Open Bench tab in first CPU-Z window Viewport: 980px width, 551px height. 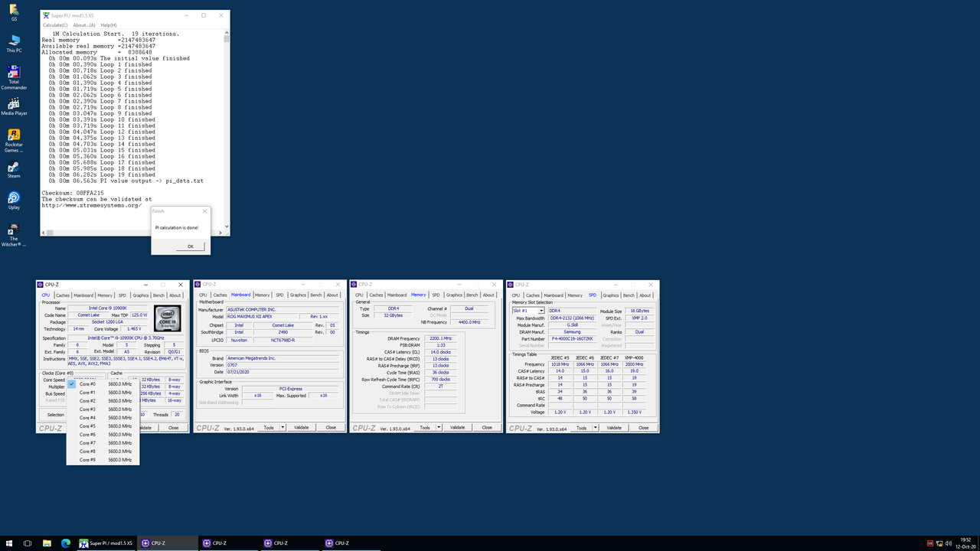coord(158,295)
